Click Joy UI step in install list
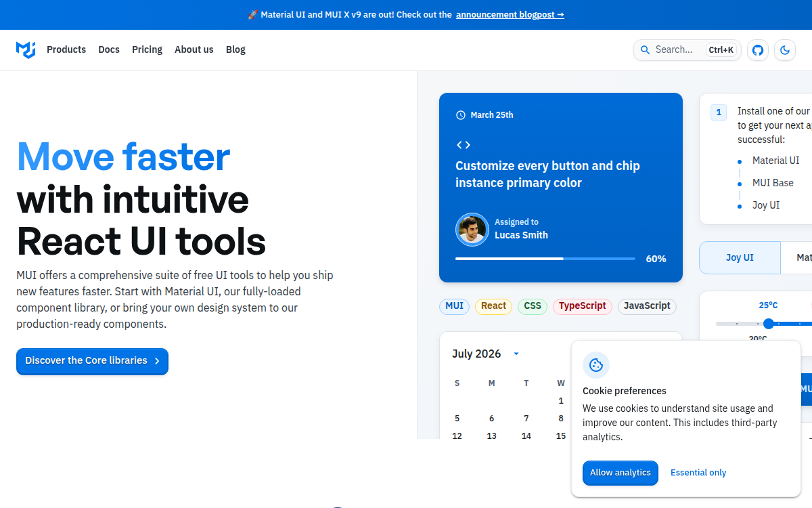 (x=766, y=205)
